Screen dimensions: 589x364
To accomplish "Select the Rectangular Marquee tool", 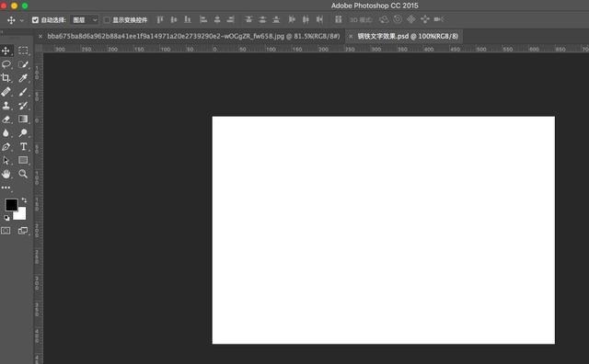I will (x=23, y=51).
